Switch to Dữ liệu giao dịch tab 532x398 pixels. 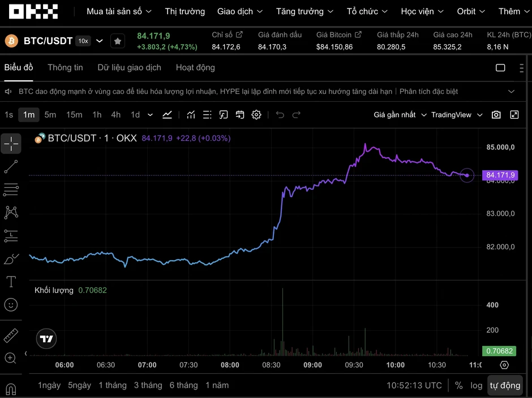pos(129,67)
